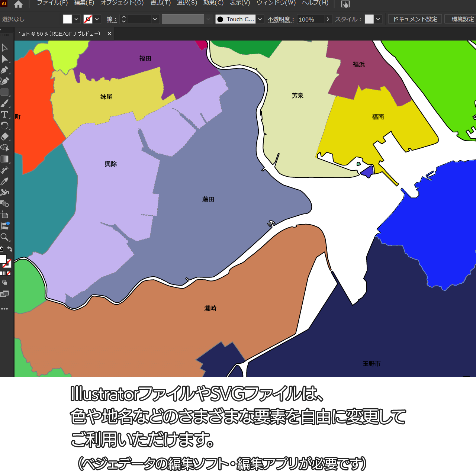Select the Rectangle tool

tap(4, 92)
